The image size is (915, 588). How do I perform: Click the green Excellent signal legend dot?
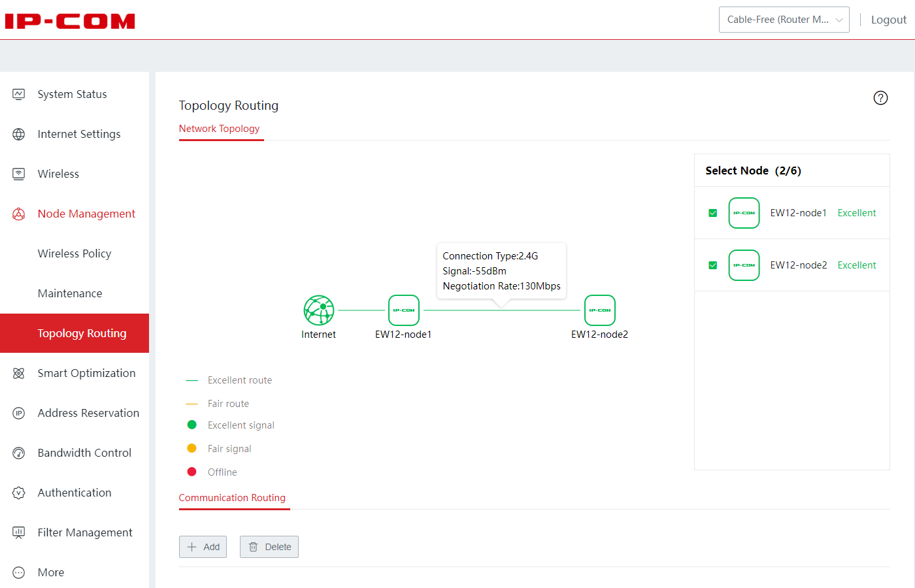click(191, 425)
